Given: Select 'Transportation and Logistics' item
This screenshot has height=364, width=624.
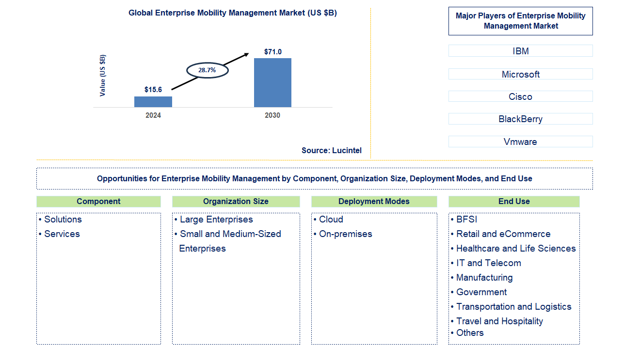Looking at the screenshot, I should point(511,307).
